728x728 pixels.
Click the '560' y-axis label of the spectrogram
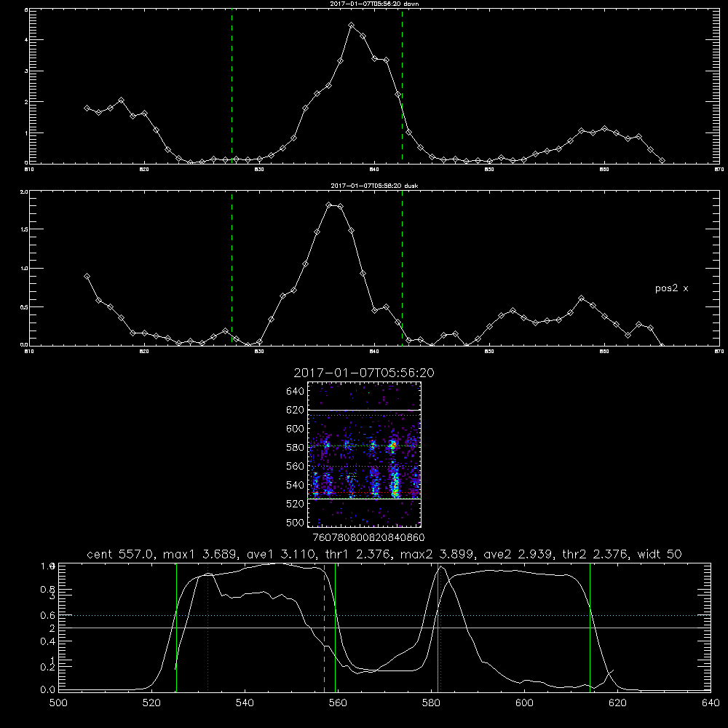(296, 466)
